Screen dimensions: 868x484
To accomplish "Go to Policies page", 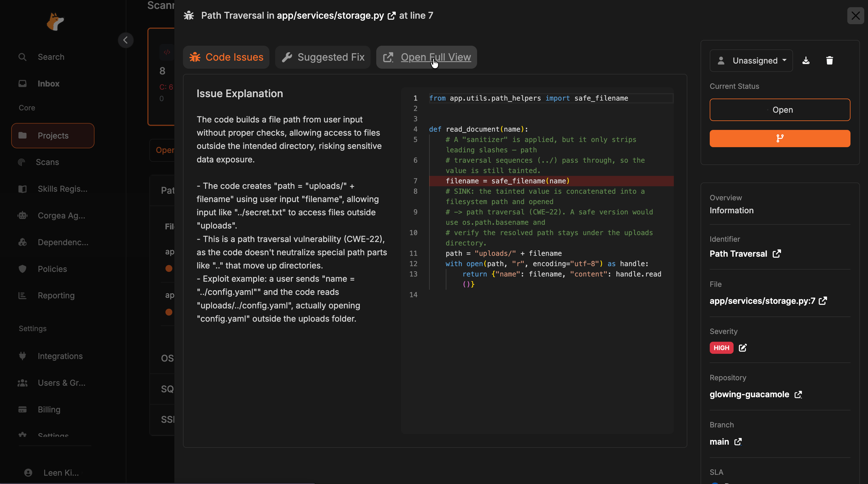I will click(53, 269).
